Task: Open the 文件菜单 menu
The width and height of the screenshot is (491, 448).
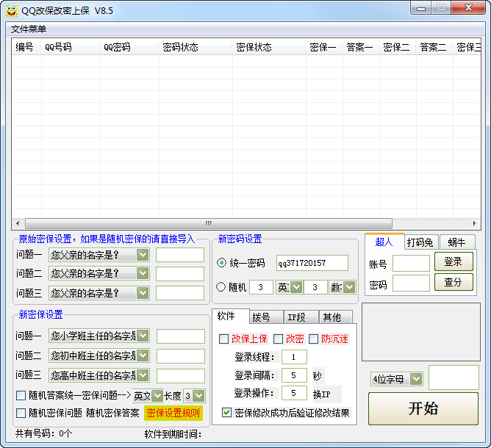Action: 29,29
